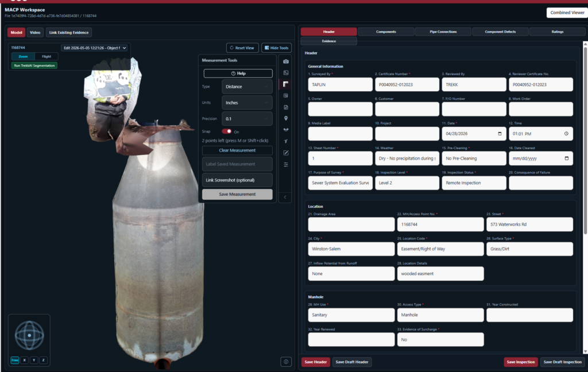This screenshot has width=588, height=372.
Task: Click Link Existing Evidence
Action: coord(69,32)
